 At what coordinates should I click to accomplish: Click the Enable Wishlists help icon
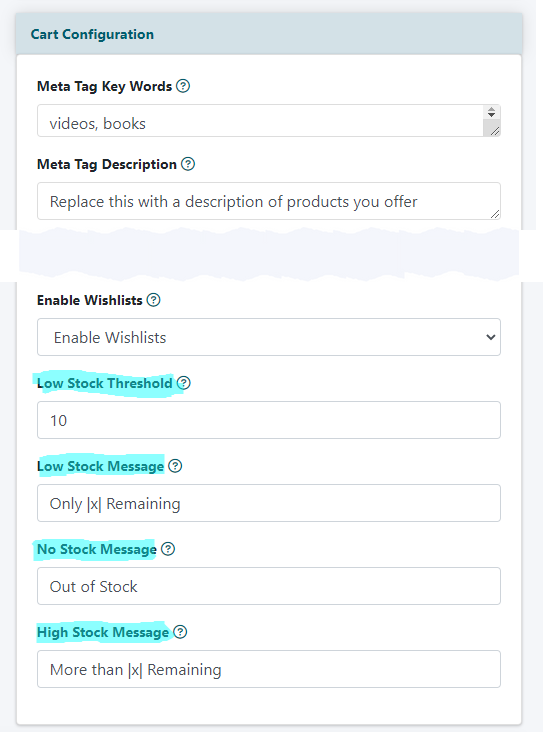[x=154, y=300]
